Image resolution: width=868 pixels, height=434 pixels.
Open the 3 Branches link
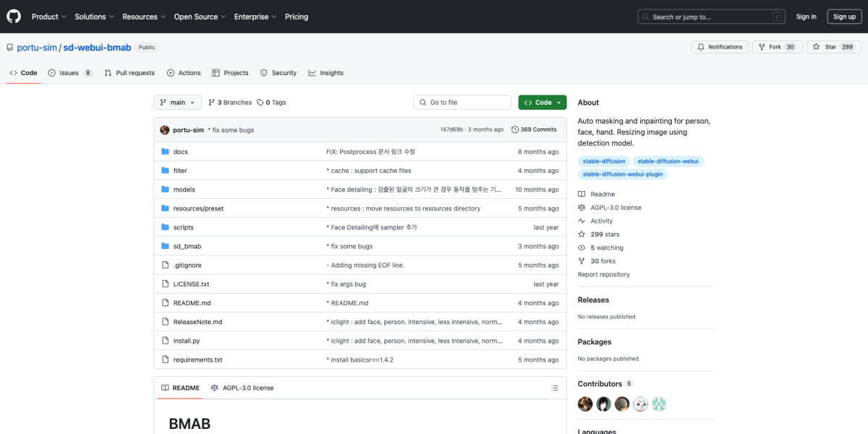(230, 103)
